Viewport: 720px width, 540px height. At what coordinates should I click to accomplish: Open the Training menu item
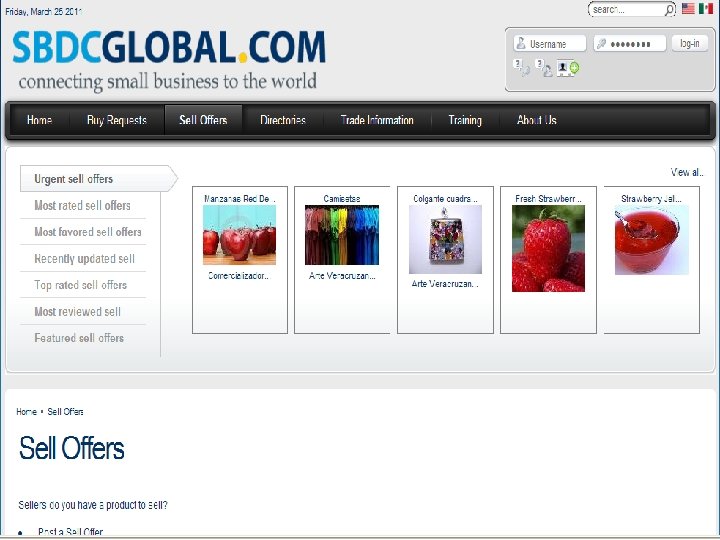[465, 120]
